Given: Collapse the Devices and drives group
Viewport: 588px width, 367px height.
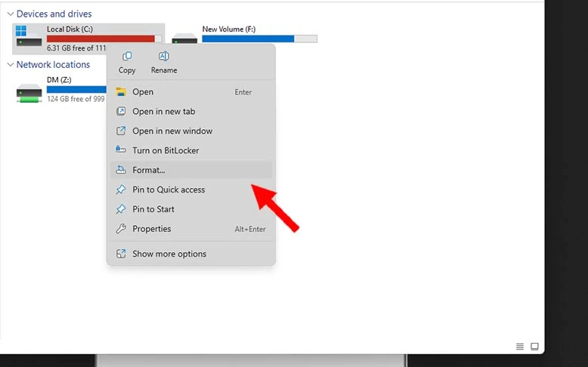Looking at the screenshot, I should [x=10, y=14].
